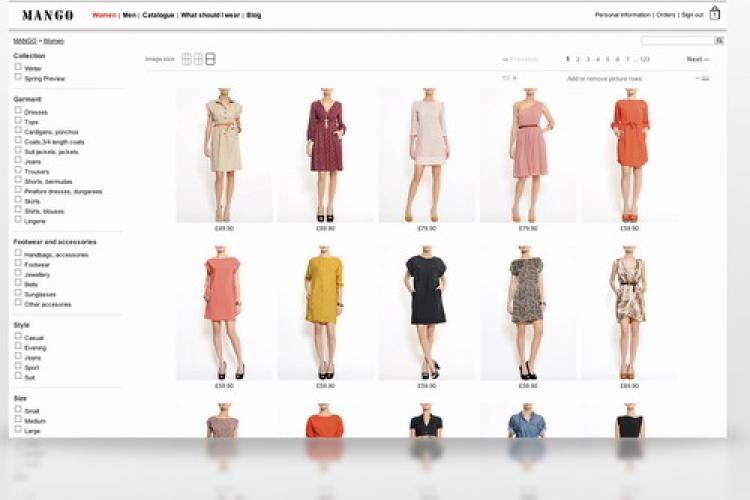Open the orange belted dress thumbnail
This screenshot has height=500, width=750.
tap(629, 155)
